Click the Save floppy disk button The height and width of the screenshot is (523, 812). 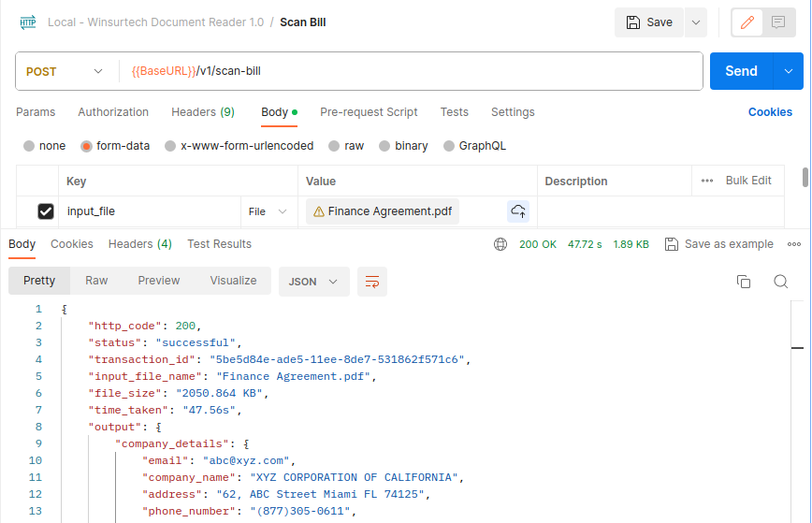click(x=649, y=22)
